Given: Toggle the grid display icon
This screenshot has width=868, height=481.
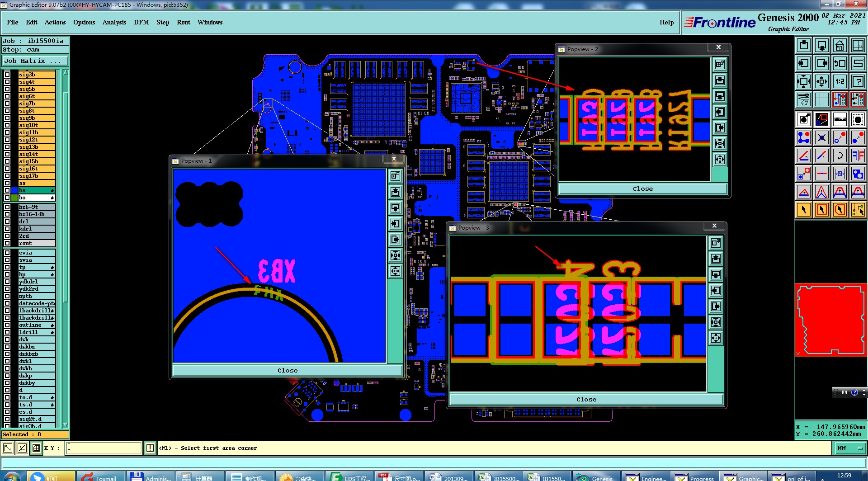Looking at the screenshot, I should pos(821,99).
